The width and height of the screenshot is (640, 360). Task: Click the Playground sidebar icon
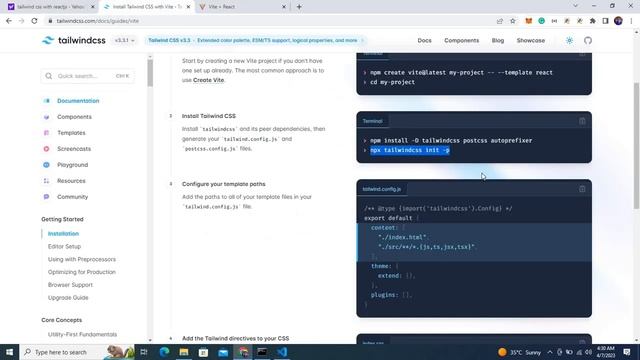click(x=46, y=165)
